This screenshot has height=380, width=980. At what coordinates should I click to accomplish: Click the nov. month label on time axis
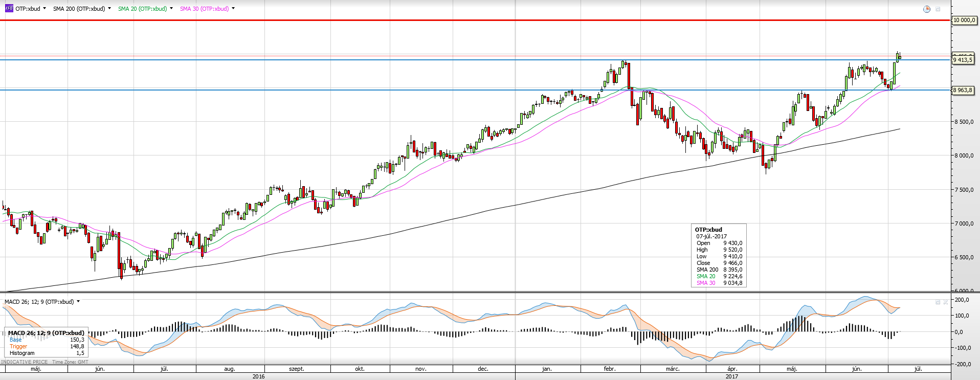(420, 369)
